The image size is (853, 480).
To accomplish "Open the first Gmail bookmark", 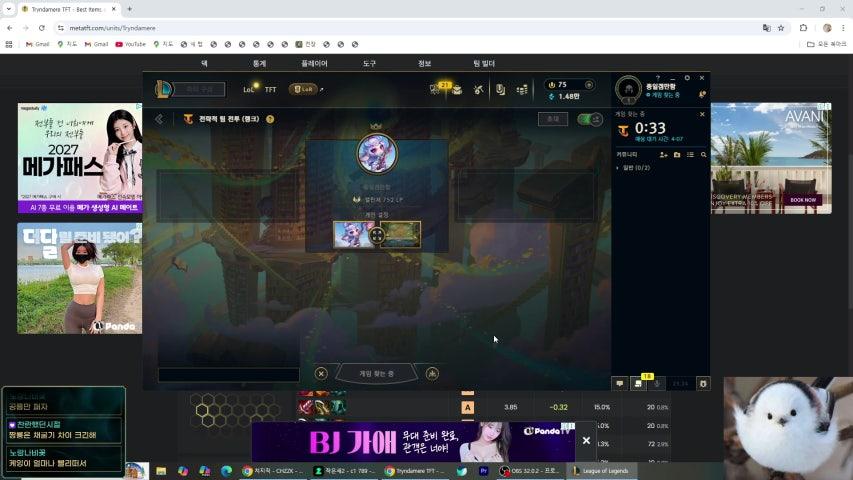I will pos(38,44).
